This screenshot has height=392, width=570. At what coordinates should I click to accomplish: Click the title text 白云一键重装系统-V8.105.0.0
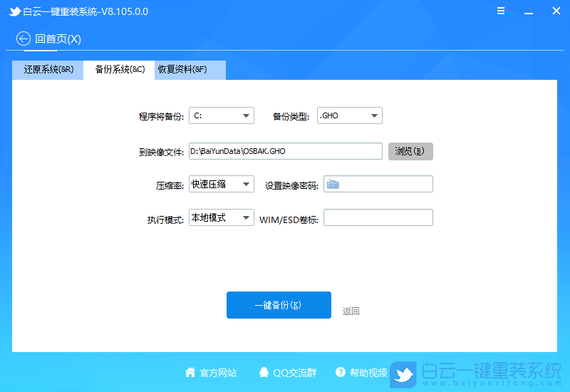[x=85, y=11]
